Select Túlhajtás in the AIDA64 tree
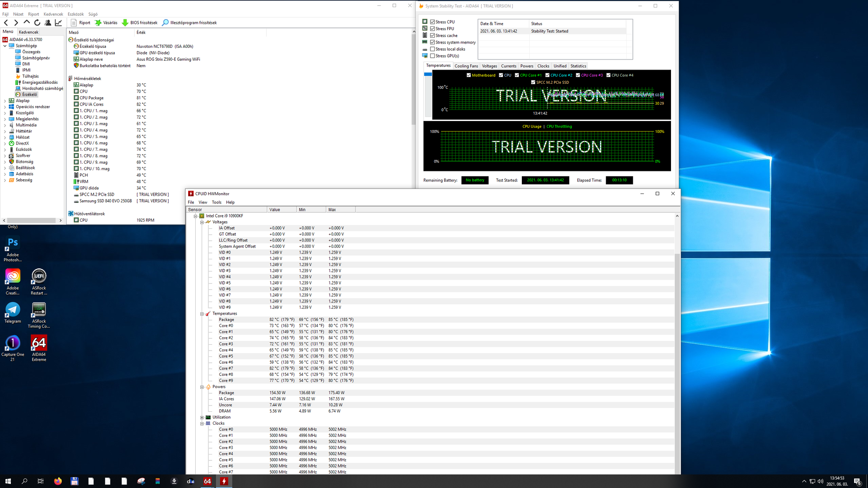 (x=30, y=76)
